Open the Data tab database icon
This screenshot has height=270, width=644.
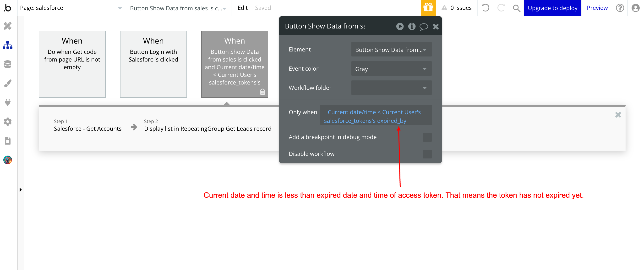click(8, 64)
